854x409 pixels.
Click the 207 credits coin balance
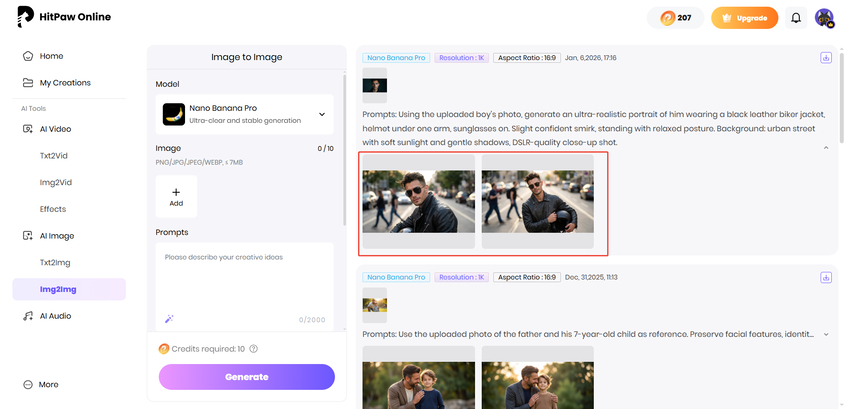676,18
